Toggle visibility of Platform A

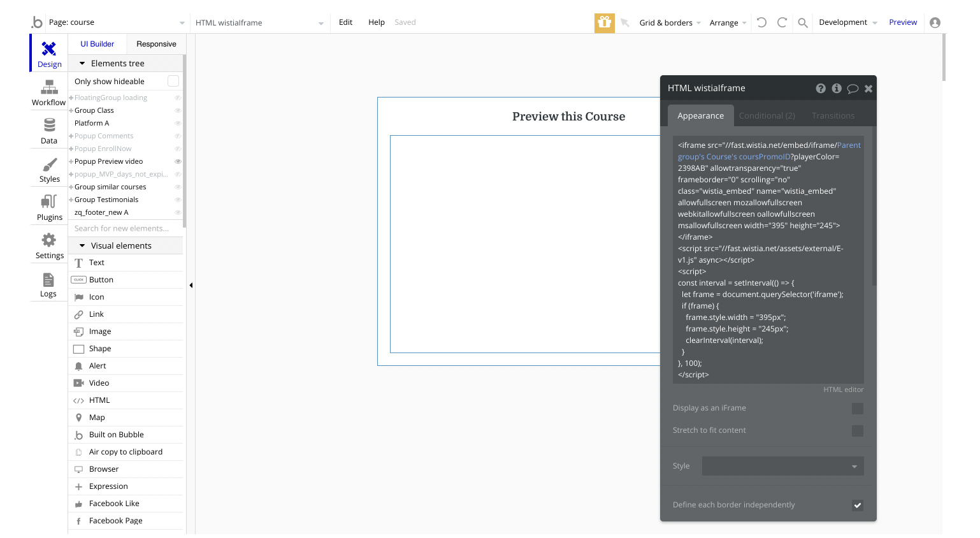[x=178, y=123]
